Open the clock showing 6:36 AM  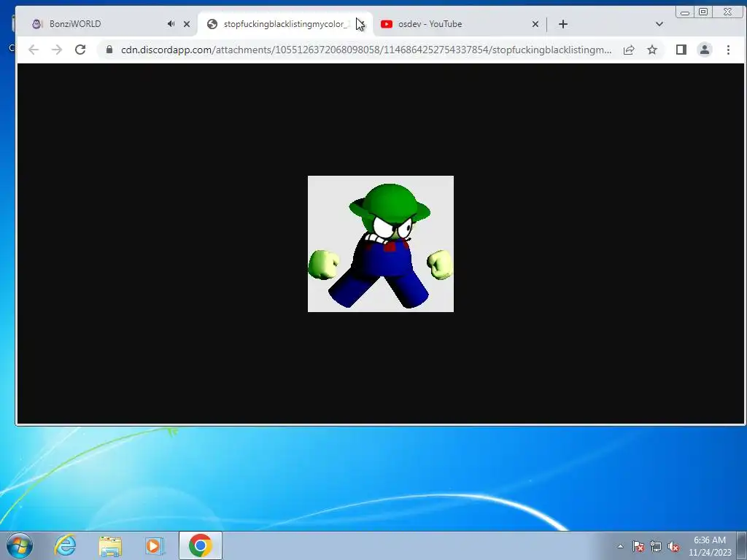coord(709,546)
